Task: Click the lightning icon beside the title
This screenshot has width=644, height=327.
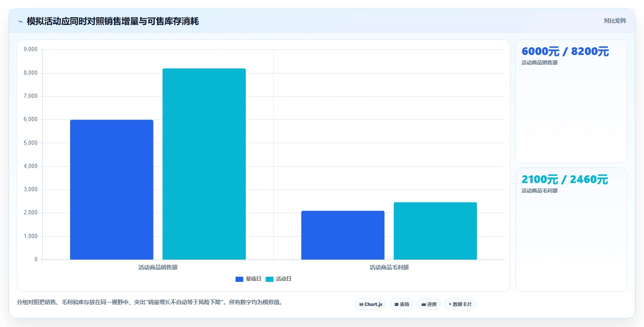Action: pyautogui.click(x=20, y=21)
